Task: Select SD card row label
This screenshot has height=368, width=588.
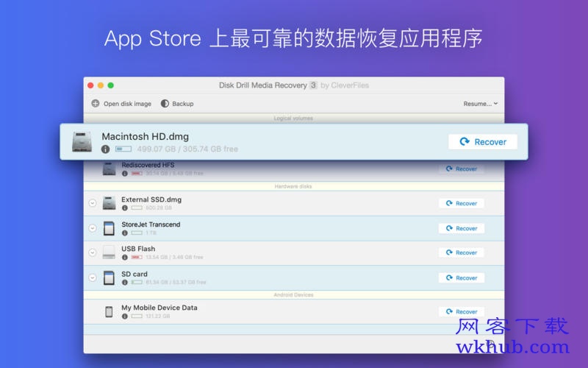Action: (x=135, y=274)
